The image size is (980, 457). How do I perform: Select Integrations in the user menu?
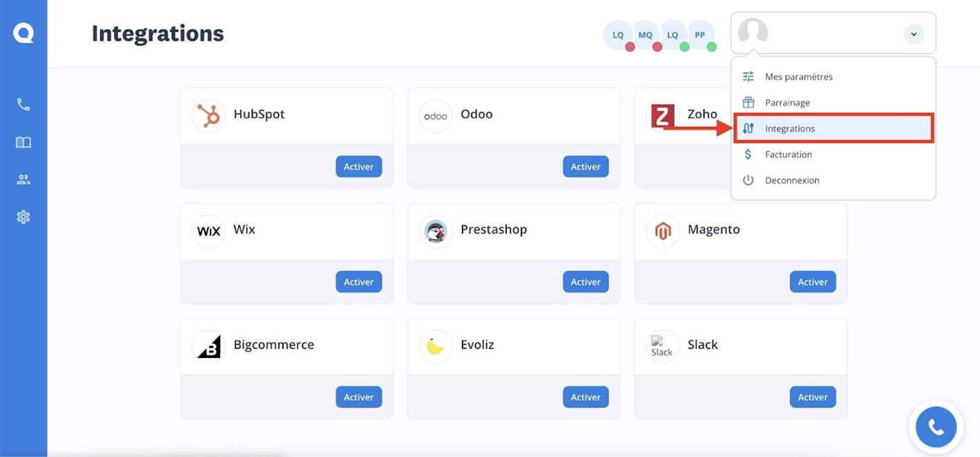click(833, 128)
